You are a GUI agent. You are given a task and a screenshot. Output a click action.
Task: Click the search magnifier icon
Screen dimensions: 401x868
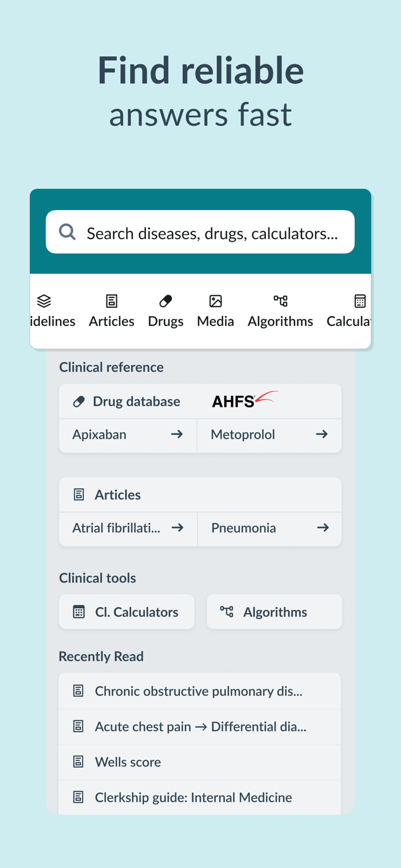pyautogui.click(x=67, y=232)
